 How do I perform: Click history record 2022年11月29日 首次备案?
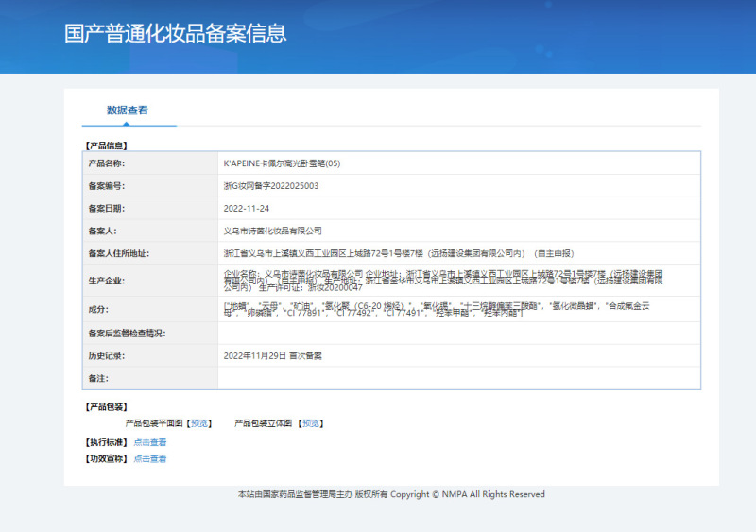(x=273, y=355)
